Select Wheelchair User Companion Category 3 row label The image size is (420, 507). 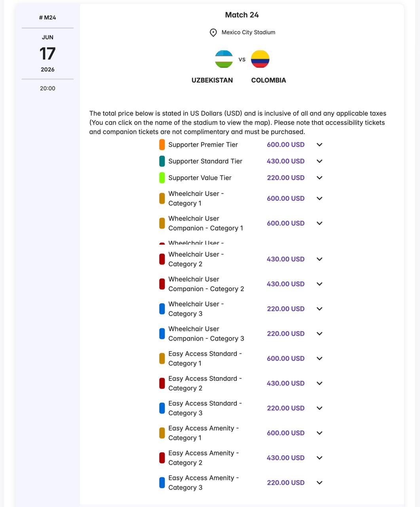pyautogui.click(x=206, y=334)
